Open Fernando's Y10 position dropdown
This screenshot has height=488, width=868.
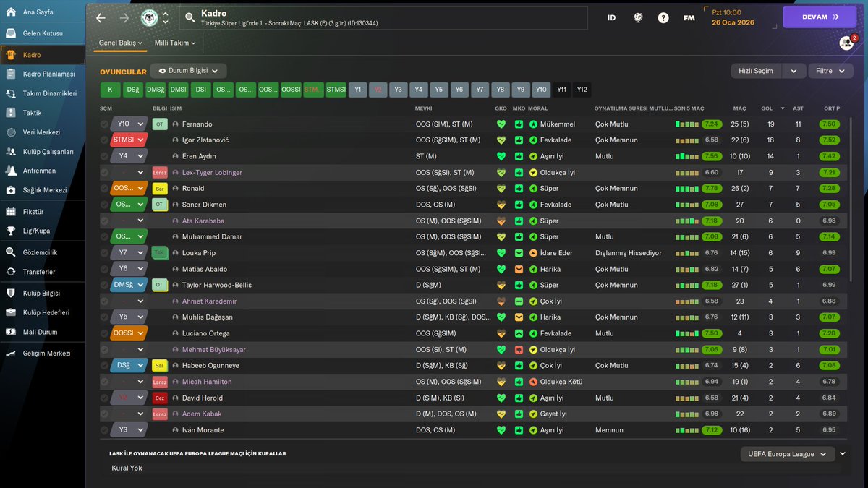[129, 124]
